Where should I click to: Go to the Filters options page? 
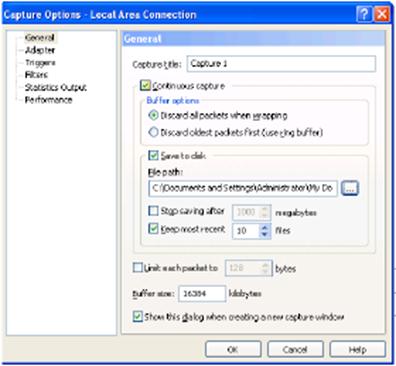(36, 75)
